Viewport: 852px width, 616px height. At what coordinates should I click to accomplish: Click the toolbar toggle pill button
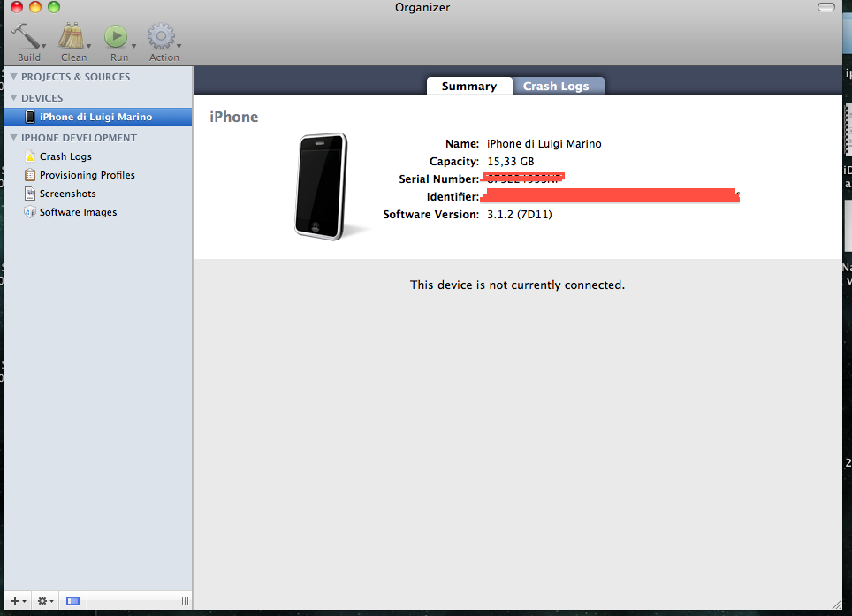tap(825, 7)
